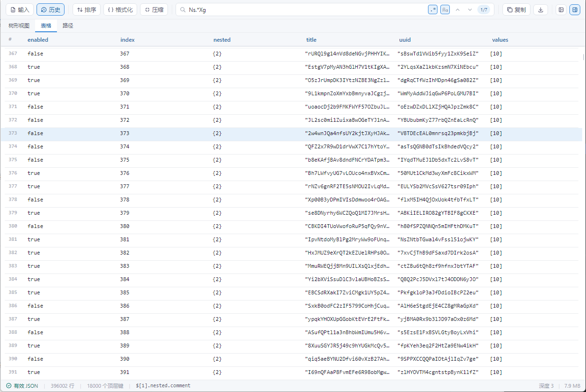586x392 pixels.
Task: Toggle the right panel layout icon
Action: click(575, 9)
